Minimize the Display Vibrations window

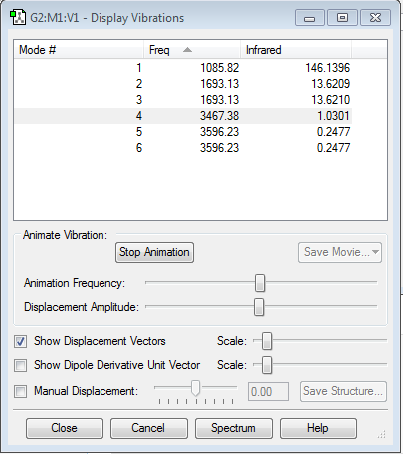click(310, 18)
